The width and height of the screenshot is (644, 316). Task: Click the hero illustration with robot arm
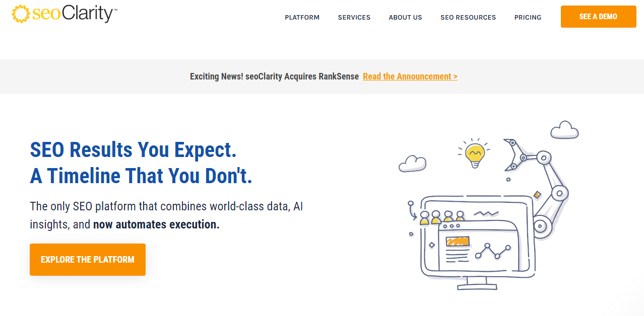pyautogui.click(x=488, y=205)
